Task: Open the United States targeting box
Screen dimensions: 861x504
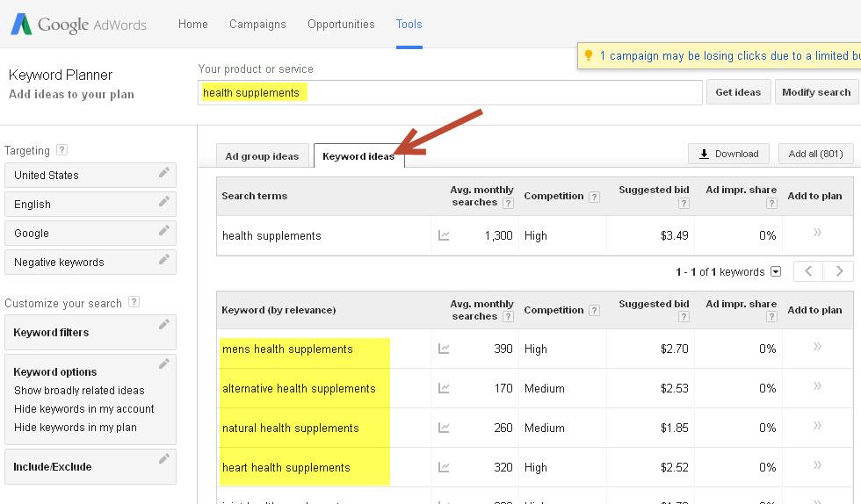Action: pyautogui.click(x=90, y=175)
